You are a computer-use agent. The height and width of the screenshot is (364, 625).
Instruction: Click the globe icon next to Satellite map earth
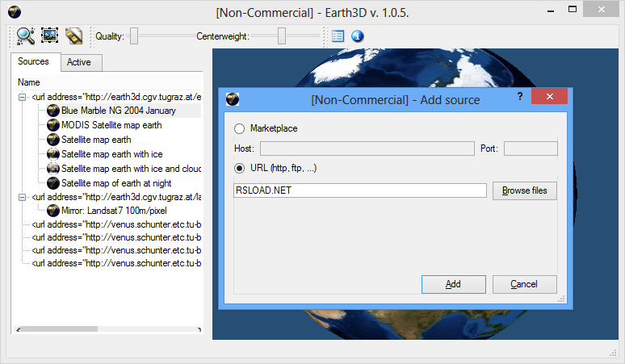(53, 140)
